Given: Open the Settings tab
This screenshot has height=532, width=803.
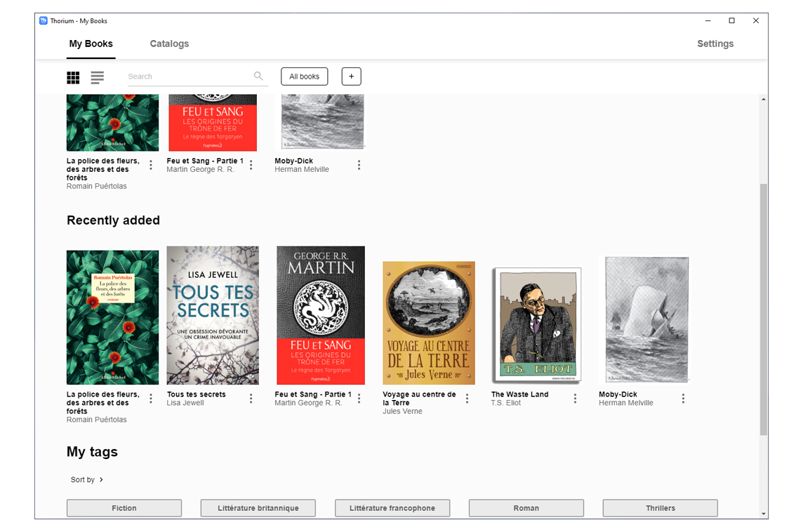Looking at the screenshot, I should tap(715, 44).
